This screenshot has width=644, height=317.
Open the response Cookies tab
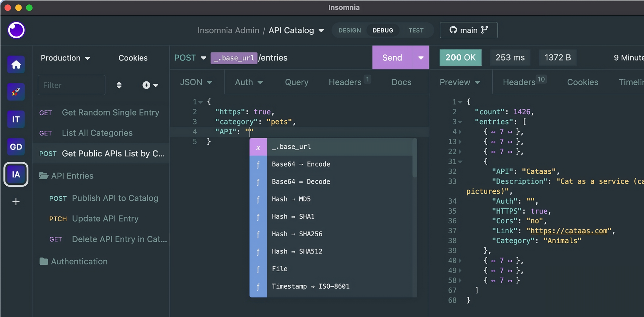coord(582,82)
